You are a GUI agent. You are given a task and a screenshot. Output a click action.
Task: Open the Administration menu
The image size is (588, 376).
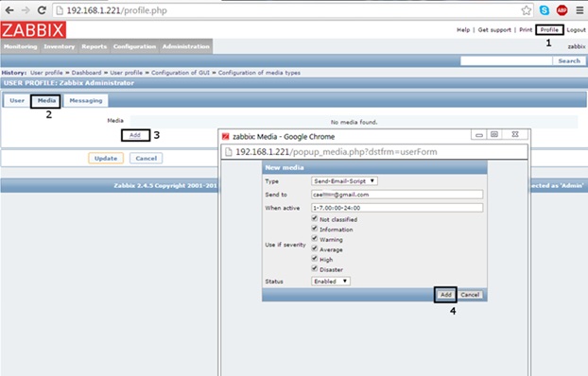pyautogui.click(x=185, y=46)
